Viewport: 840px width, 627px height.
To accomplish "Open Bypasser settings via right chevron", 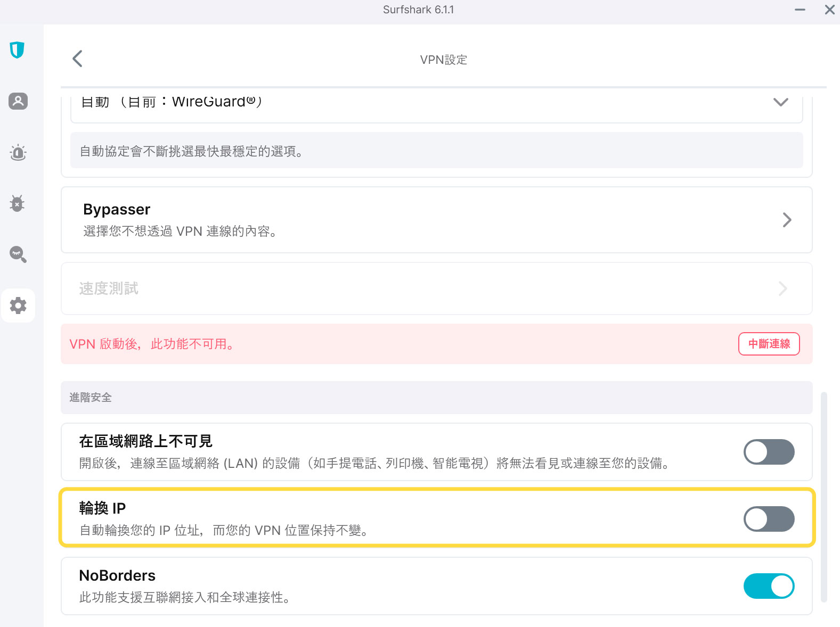I will [x=787, y=220].
